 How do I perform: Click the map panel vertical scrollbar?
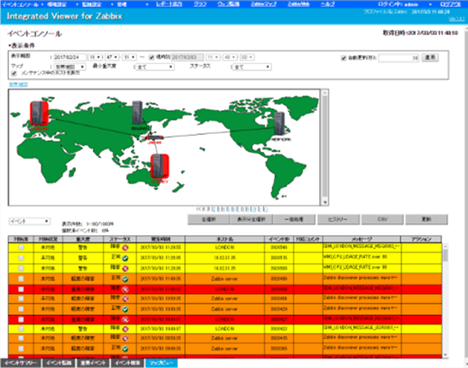pyautogui.click(x=325, y=147)
